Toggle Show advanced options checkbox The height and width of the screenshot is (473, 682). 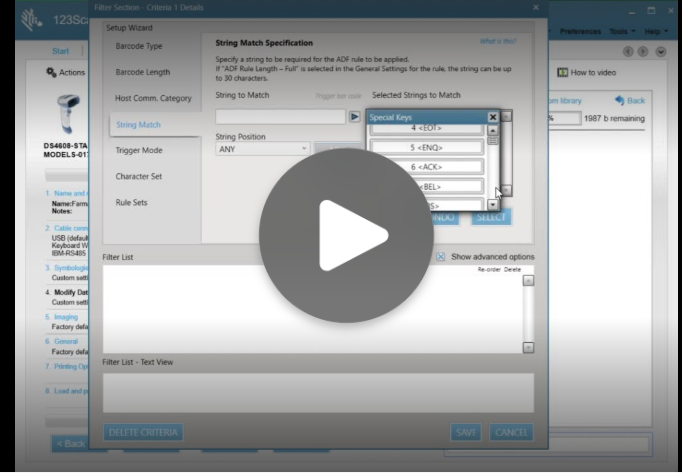[441, 257]
